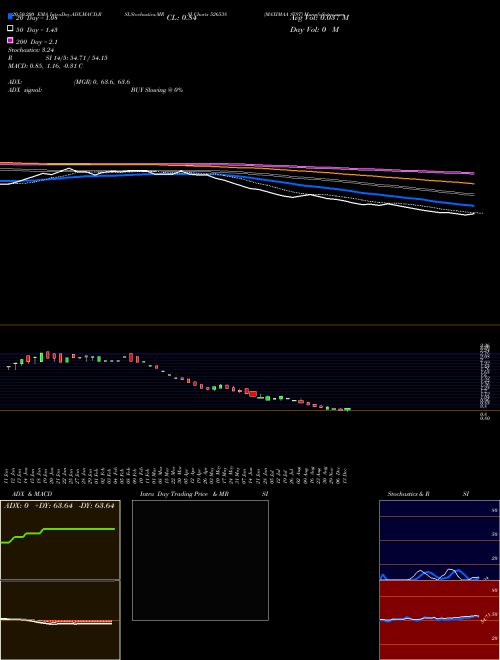
Task: Click the white 50 Day legend swatch
Action: coord(10,28)
